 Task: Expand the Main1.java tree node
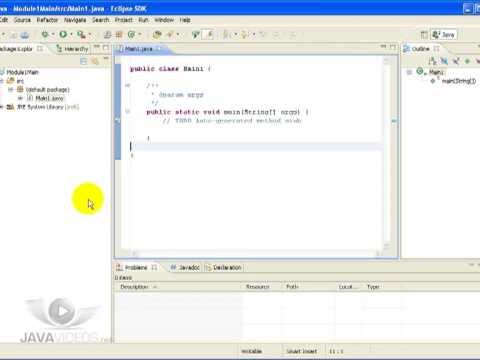pos(20,98)
